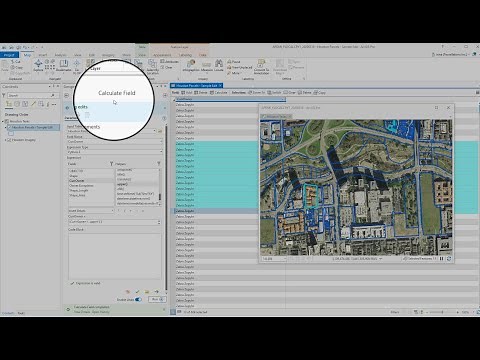Toggle Houston Imagery layer visibility checkbox
The height and width of the screenshot is (360, 480).
point(9,140)
